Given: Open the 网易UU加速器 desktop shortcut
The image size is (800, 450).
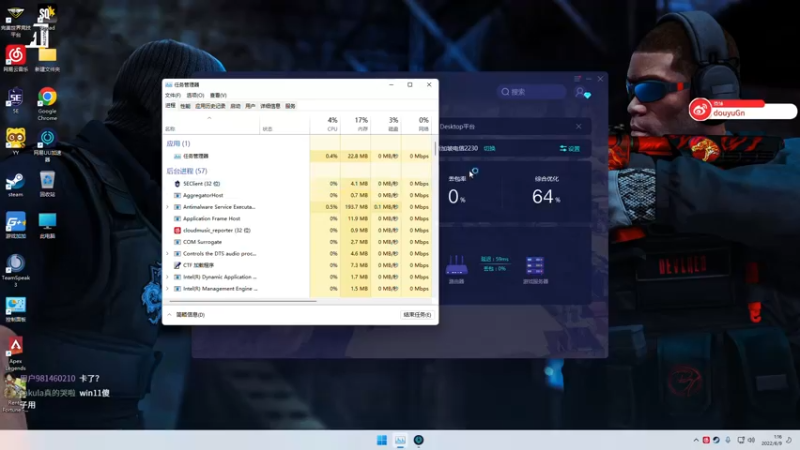Looking at the screenshot, I should pos(47,145).
